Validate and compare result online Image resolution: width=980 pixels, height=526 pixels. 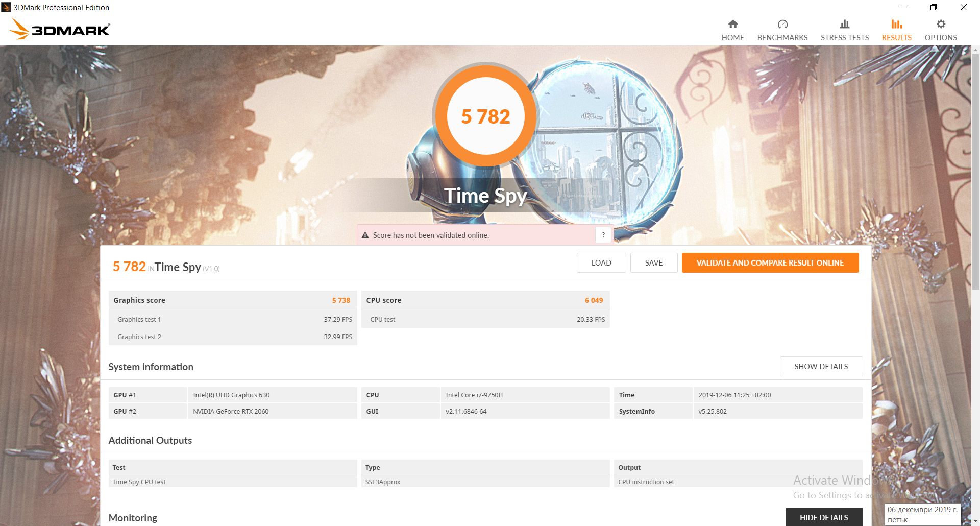click(770, 263)
